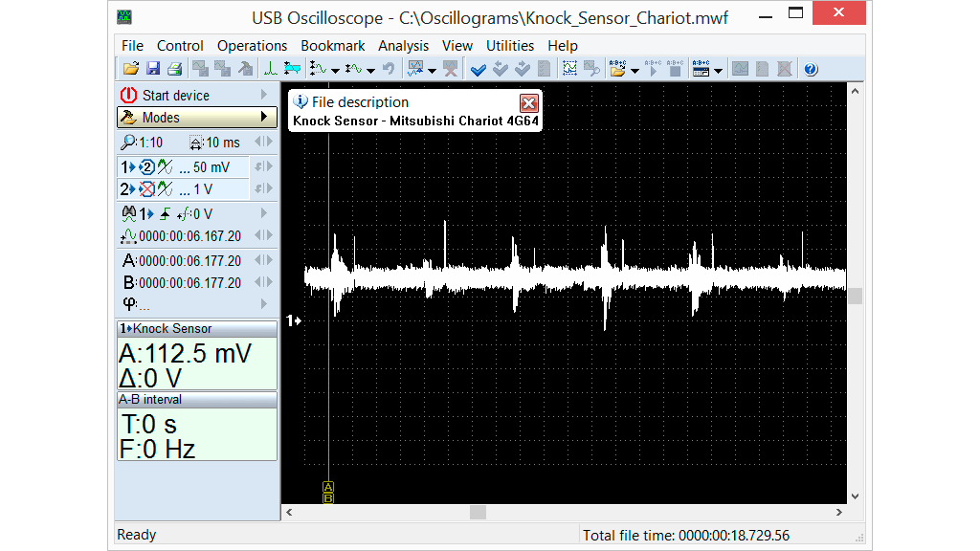Click the A:B+C window-panel icon
Viewport: 980px width, 551px height.
(x=701, y=69)
